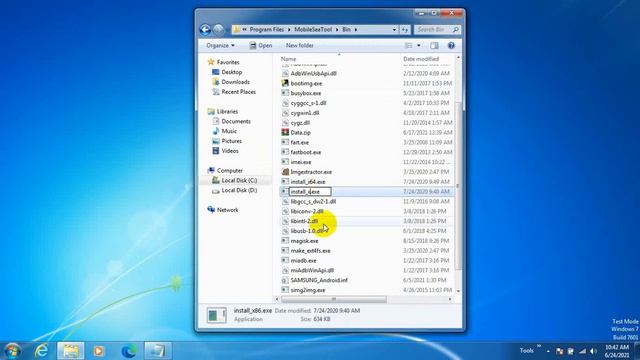Launch Internet Explorer from taskbar
The height and width of the screenshot is (360, 640).
coord(42,351)
